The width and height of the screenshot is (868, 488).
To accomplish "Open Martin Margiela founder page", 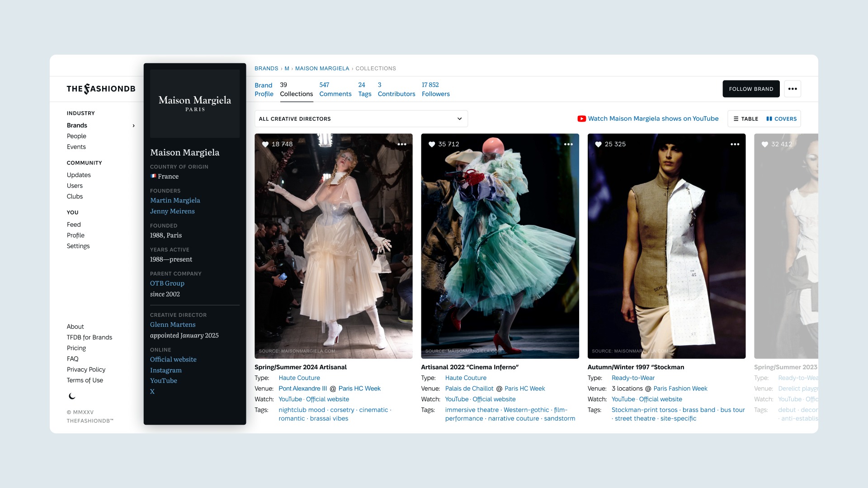I will coord(175,200).
